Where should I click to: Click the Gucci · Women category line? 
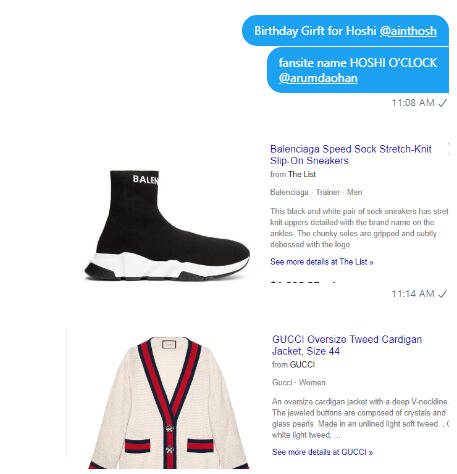pos(298,382)
